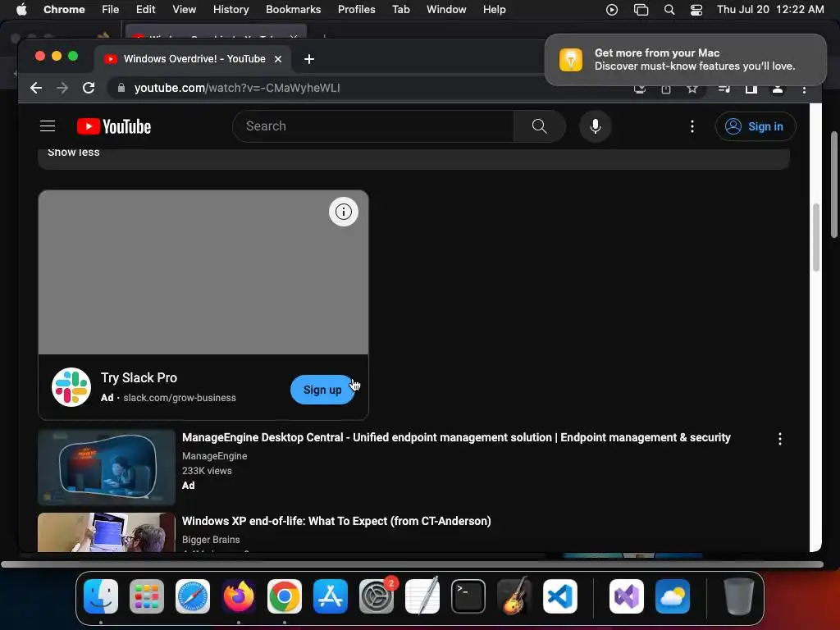The width and height of the screenshot is (840, 630).
Task: Click the ManageEngine channel name
Action: tap(214, 456)
